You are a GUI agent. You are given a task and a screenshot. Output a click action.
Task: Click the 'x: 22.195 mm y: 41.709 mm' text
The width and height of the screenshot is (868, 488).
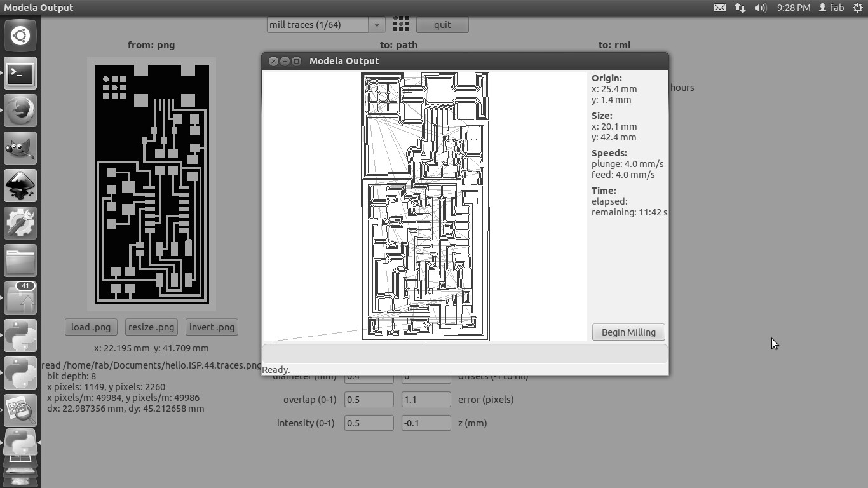[x=151, y=348]
